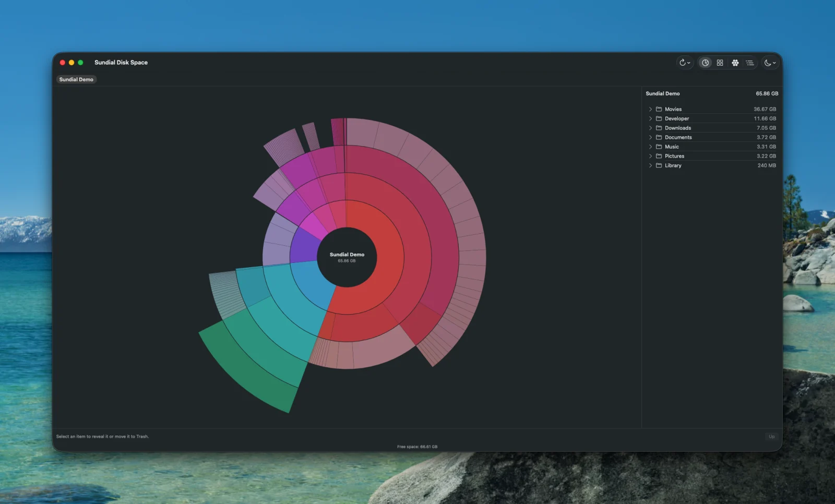
Task: Expand the Movies folder chevron
Action: pos(650,109)
